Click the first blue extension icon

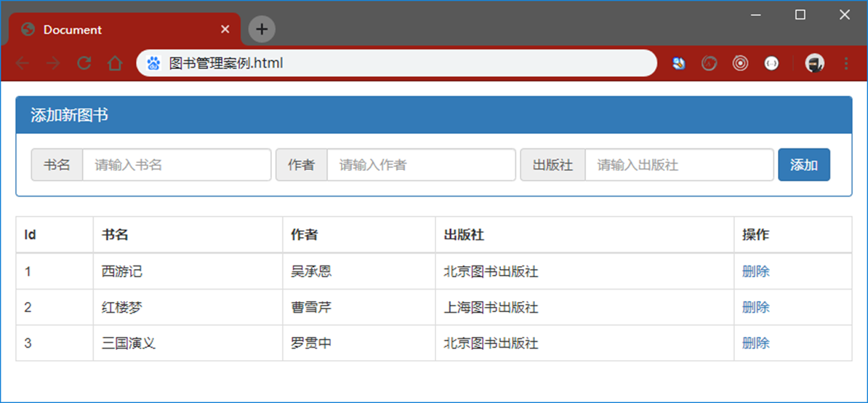[x=679, y=64]
